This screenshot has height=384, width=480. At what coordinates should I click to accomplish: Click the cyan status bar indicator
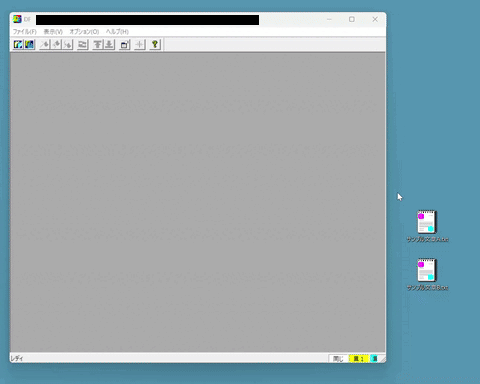point(374,359)
